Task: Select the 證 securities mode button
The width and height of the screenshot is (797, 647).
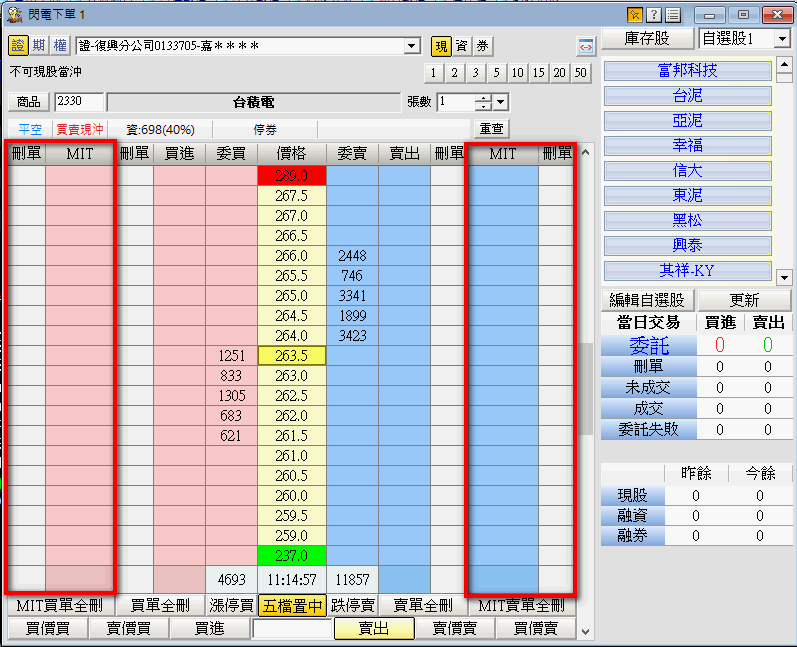Action: 17,46
